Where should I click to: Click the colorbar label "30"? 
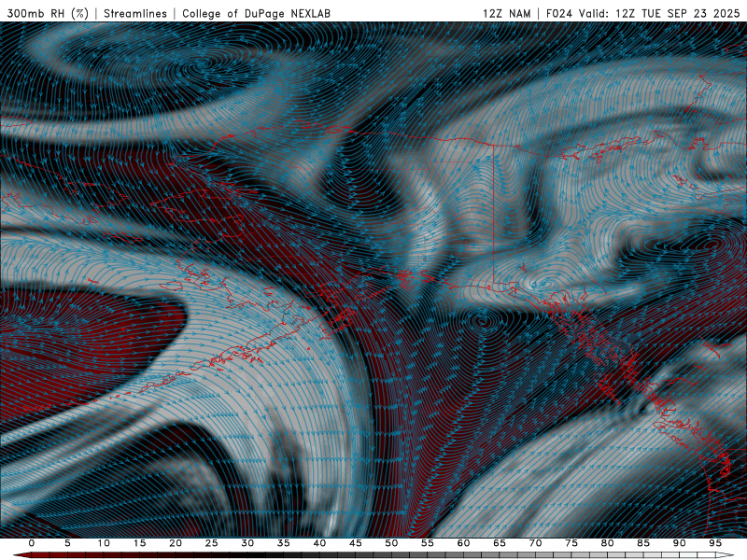[247, 543]
